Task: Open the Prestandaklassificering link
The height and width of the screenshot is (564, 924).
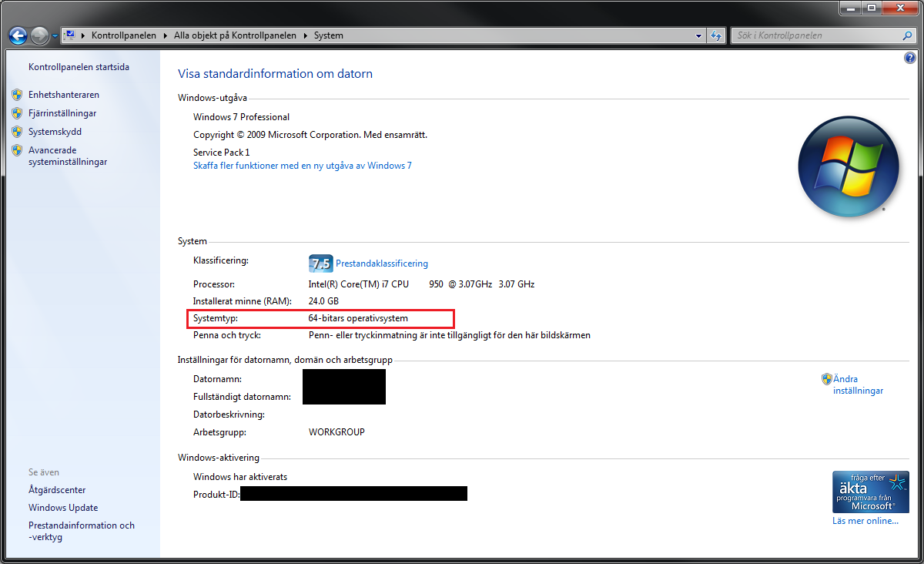Action: (382, 264)
